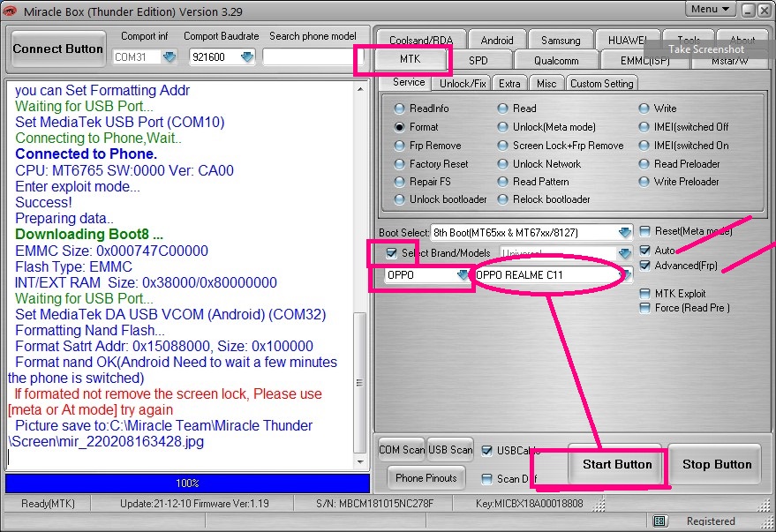The image size is (776, 532).
Task: Enable the MTK Exploit checkbox
Action: 644,294
